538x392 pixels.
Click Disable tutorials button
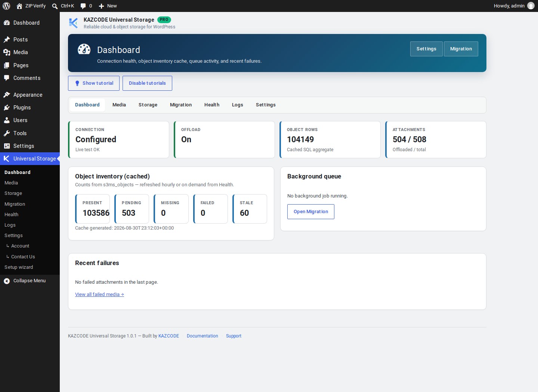point(147,83)
